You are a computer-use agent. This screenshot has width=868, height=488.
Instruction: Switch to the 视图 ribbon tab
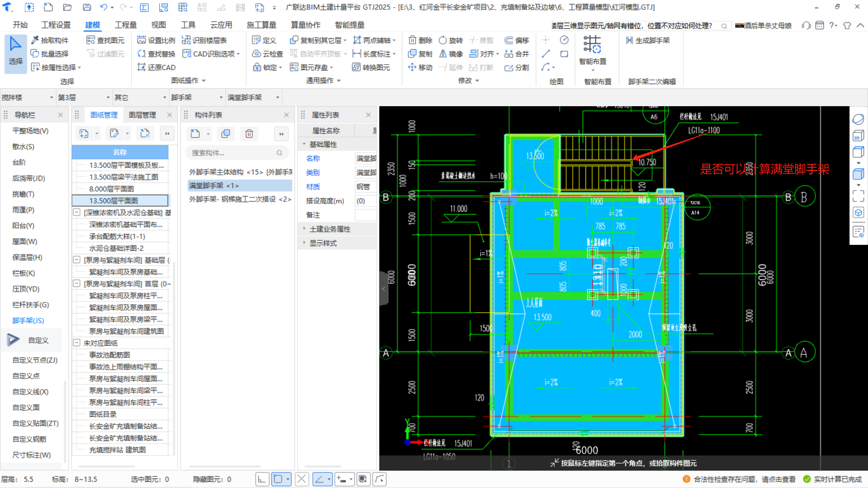coord(158,25)
